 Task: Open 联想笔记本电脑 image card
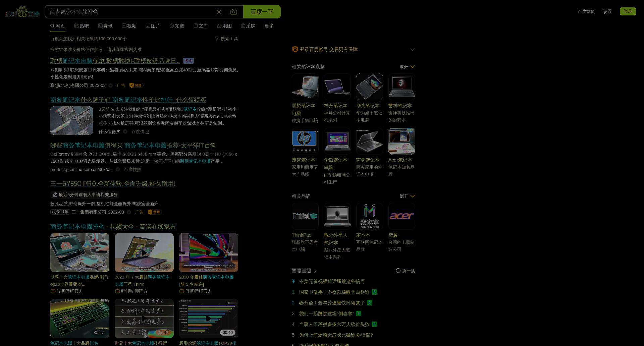305,87
